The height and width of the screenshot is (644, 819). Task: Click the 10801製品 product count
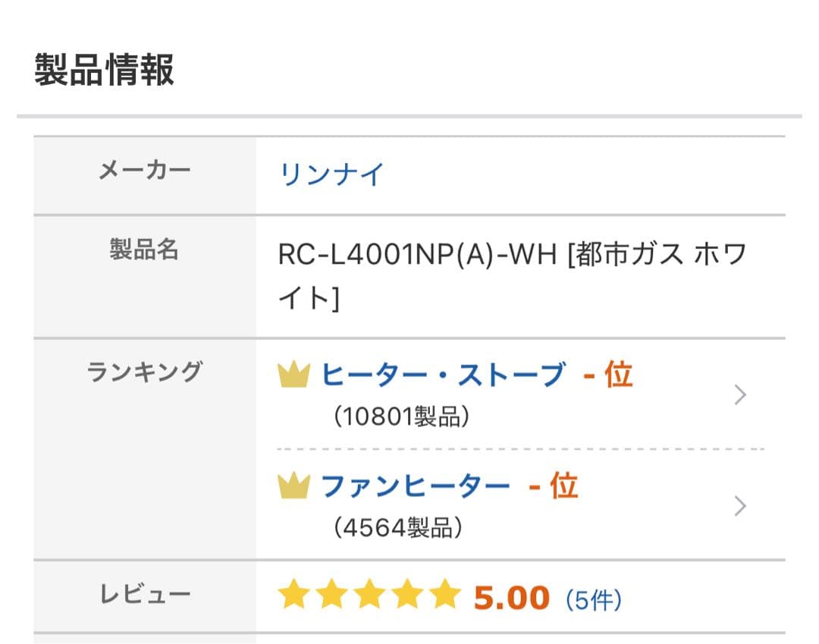402,416
